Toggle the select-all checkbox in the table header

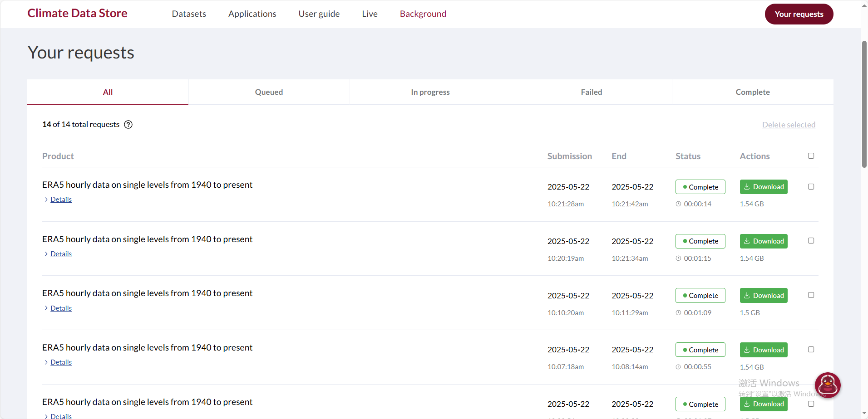811,156
